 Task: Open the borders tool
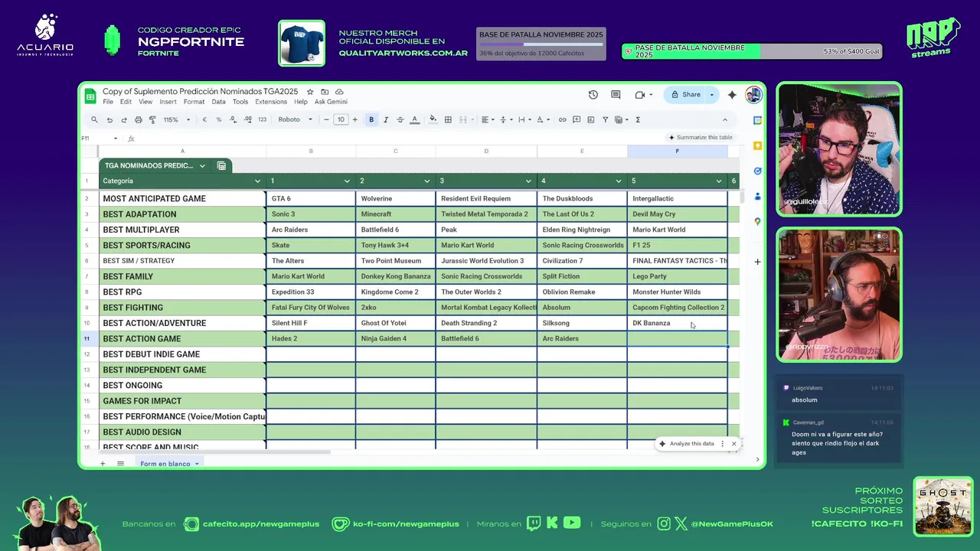pyautogui.click(x=448, y=119)
